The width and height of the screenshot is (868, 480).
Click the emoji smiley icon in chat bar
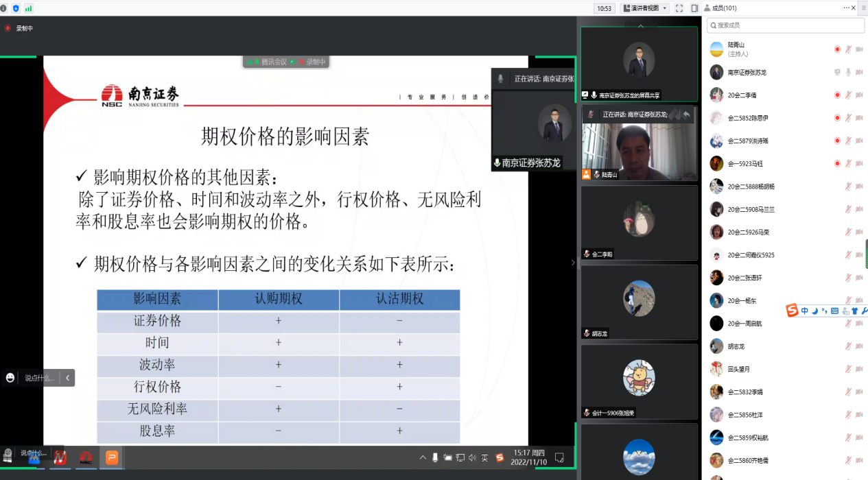[10, 378]
